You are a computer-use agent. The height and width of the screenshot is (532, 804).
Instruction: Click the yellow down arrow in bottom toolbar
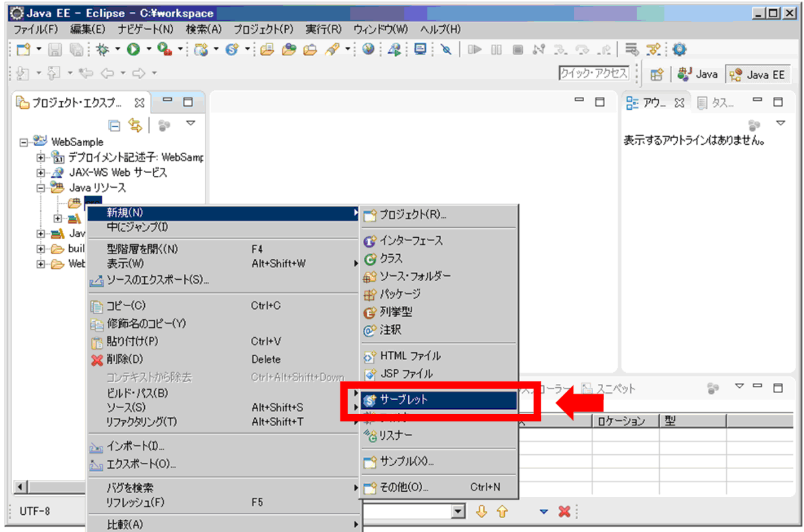[x=481, y=512]
